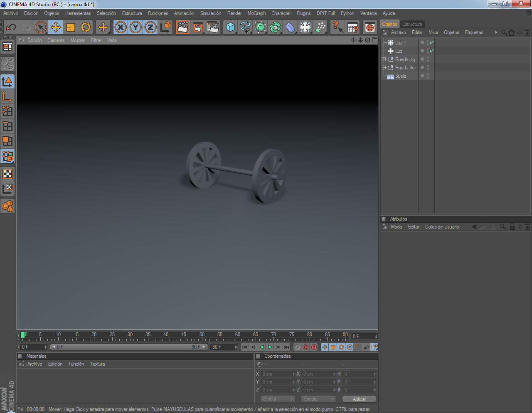The width and height of the screenshot is (532, 413).
Task: Activate the Scale tool
Action: [x=71, y=27]
